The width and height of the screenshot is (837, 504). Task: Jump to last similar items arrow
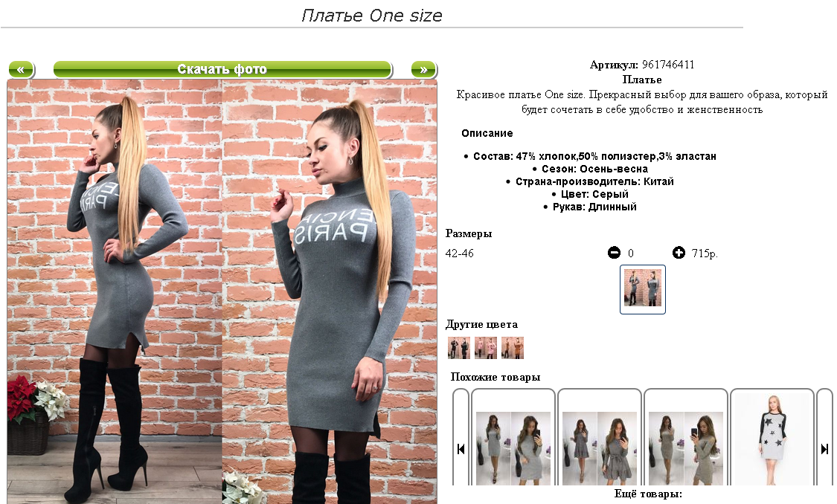coord(824,449)
